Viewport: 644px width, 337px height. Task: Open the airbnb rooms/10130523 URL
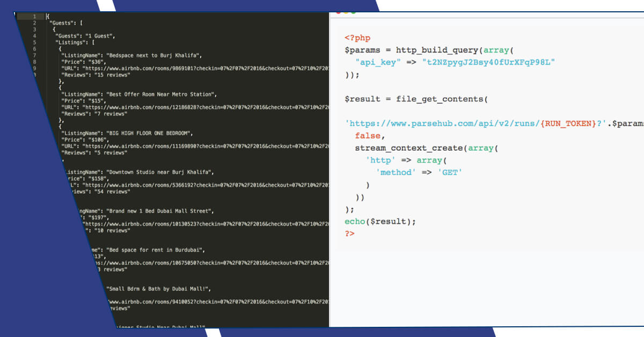point(204,224)
